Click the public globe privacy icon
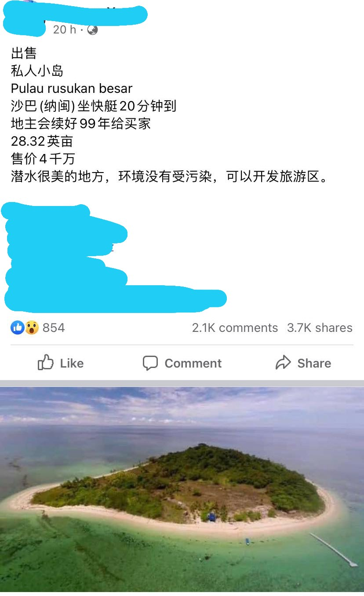The height and width of the screenshot is (596, 364). [x=92, y=29]
